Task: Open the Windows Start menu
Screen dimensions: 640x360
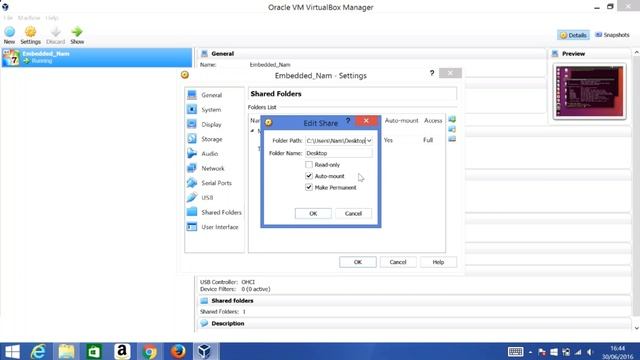Action: pyautogui.click(x=12, y=351)
